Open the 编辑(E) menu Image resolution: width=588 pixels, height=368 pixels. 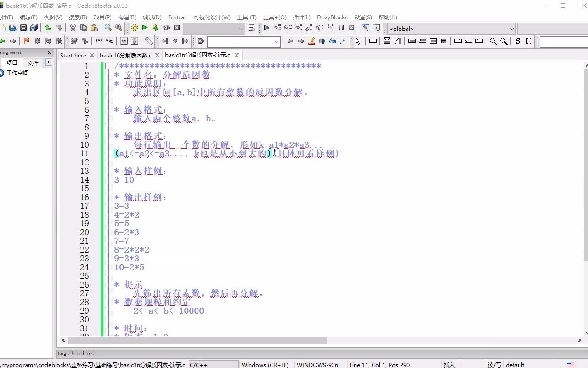(x=28, y=17)
